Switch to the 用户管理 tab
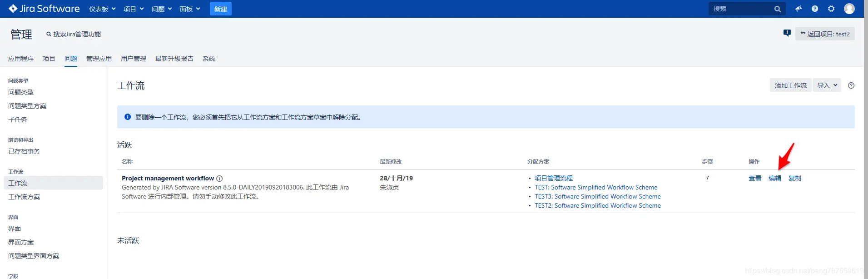This screenshot has width=868, height=279. click(x=134, y=59)
